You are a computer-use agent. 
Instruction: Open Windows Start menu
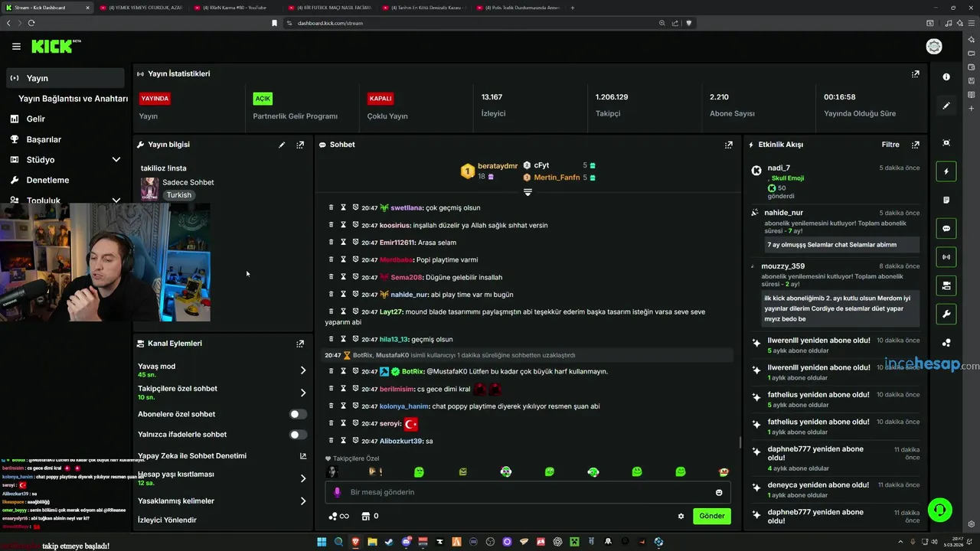click(322, 542)
